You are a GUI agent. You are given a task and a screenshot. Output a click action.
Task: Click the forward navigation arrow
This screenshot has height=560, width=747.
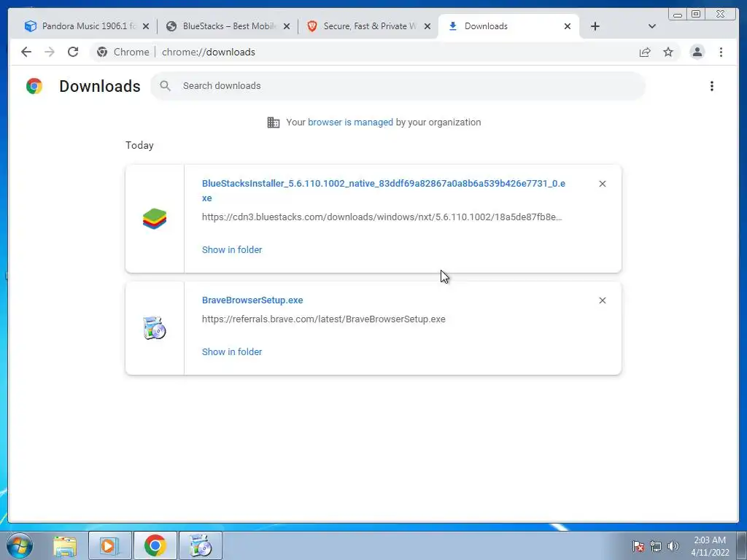point(50,52)
